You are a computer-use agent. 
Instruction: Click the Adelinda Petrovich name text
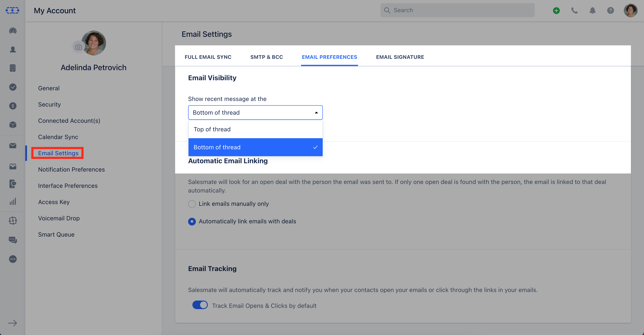coord(93,67)
